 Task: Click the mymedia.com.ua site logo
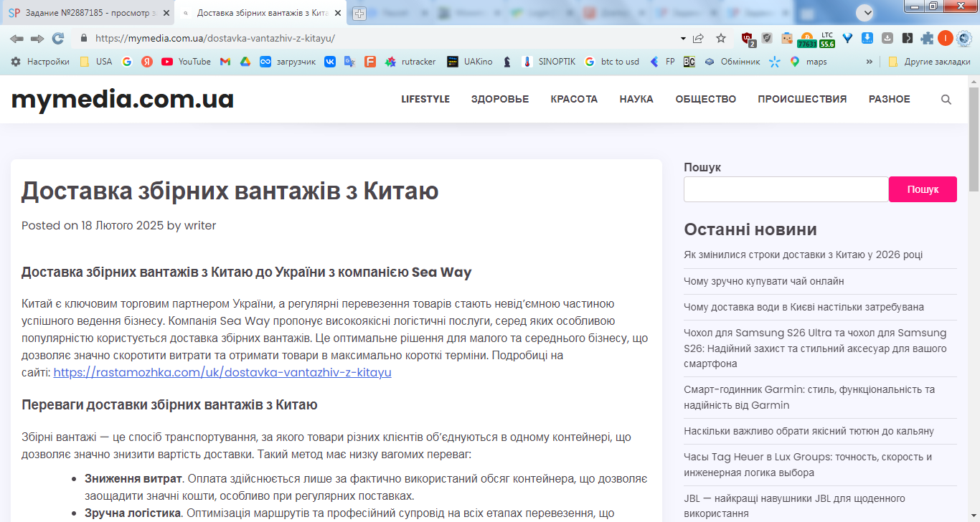pos(123,99)
